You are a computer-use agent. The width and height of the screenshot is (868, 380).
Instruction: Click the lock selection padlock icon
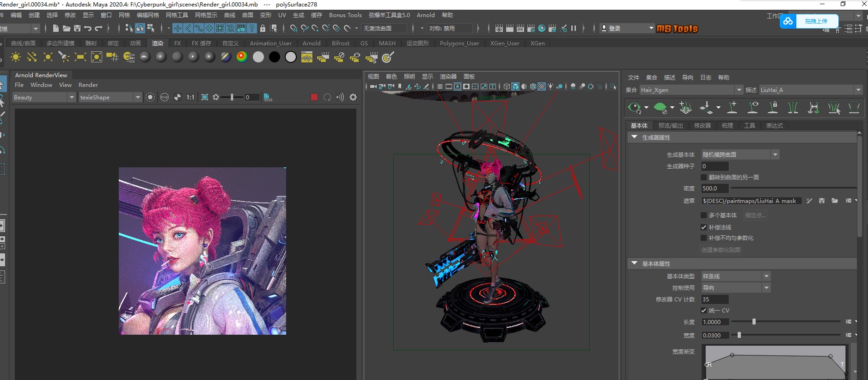click(x=263, y=28)
